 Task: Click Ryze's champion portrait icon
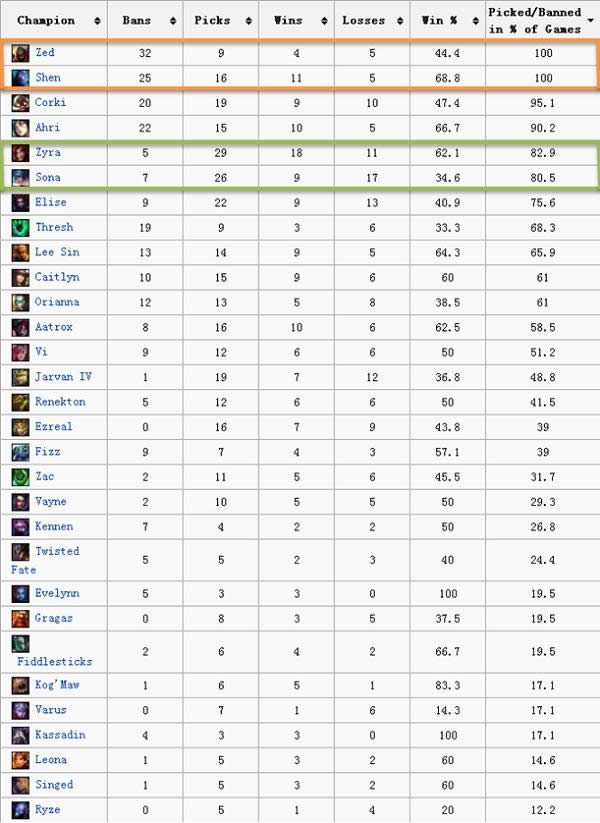pyautogui.click(x=20, y=810)
